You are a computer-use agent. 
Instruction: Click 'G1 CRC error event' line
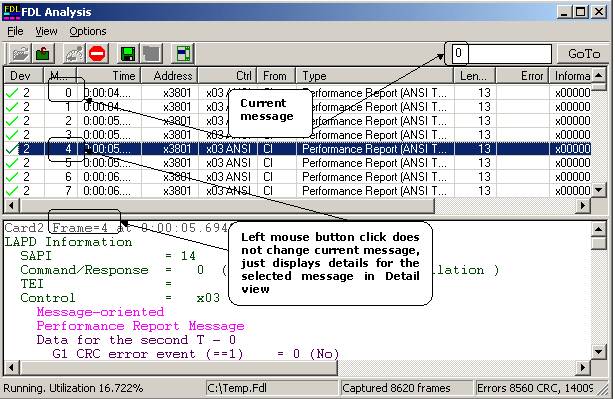[195, 354]
